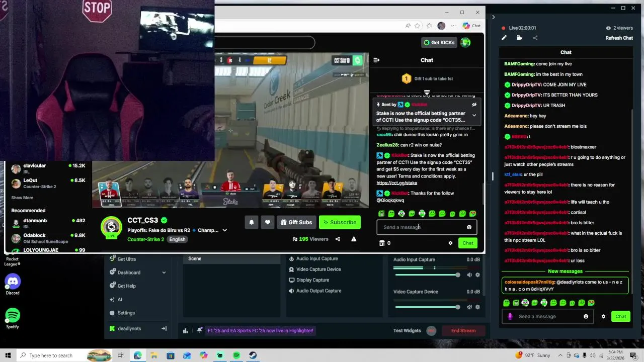Toggle the Test Widgets red circle button
This screenshot has width=644, height=362.
[431, 330]
